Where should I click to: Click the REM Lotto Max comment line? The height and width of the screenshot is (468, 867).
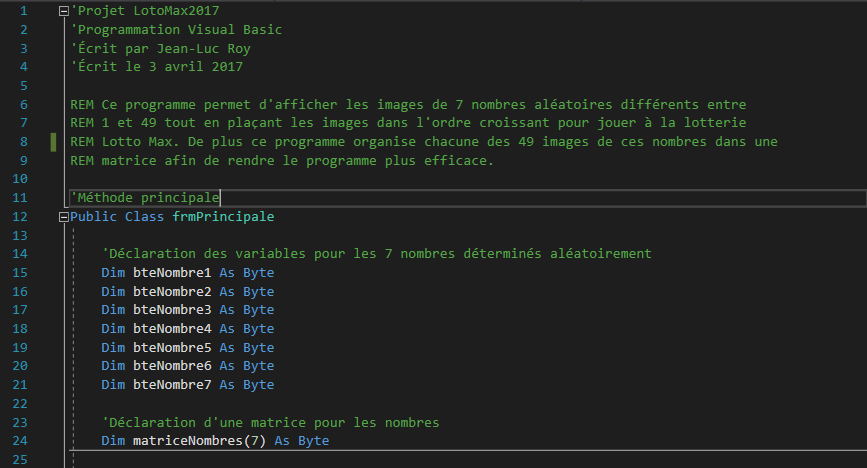424,142
